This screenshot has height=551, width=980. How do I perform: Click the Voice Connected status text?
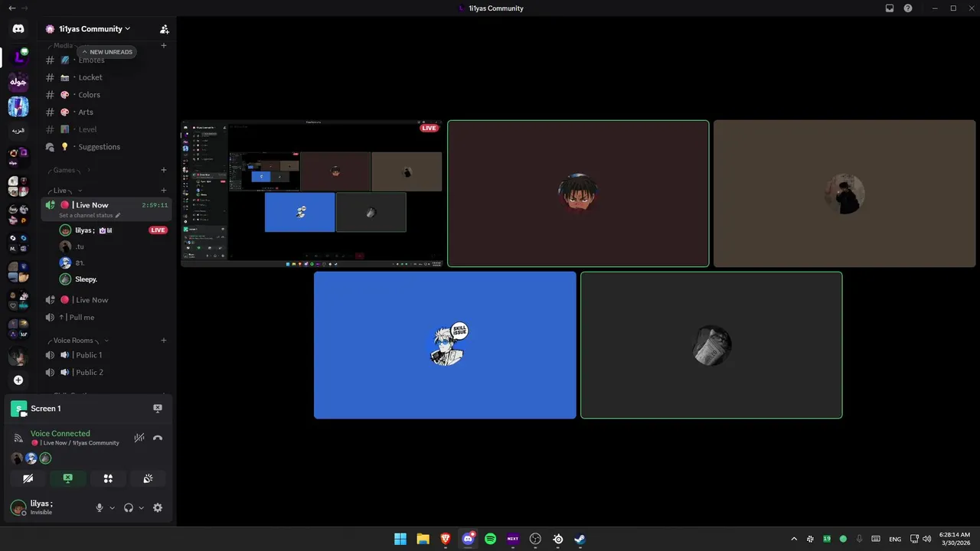pos(60,433)
